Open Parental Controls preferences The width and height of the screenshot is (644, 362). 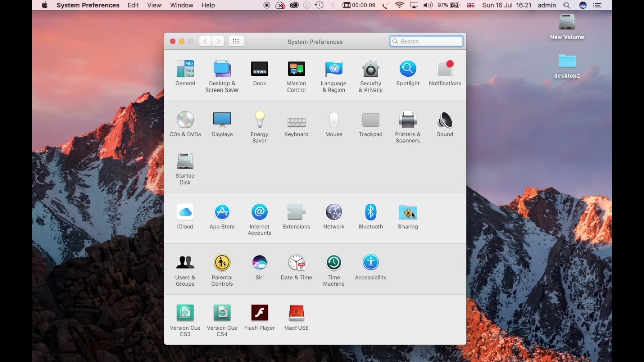tap(222, 270)
